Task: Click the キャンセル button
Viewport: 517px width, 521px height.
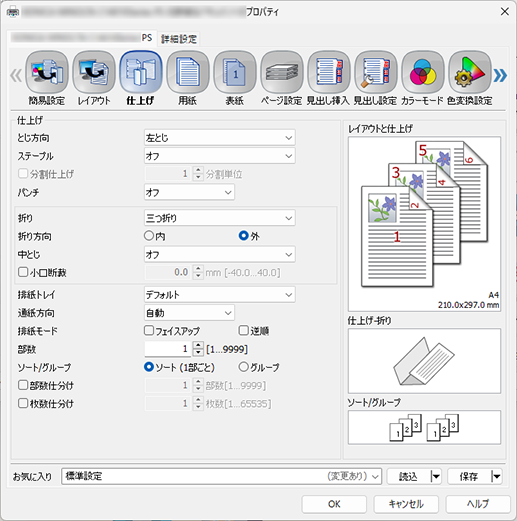Action: point(406,504)
